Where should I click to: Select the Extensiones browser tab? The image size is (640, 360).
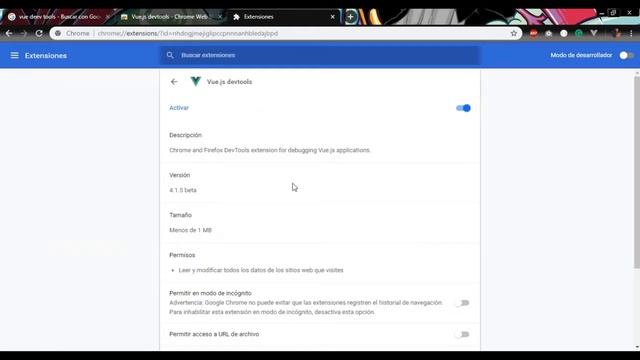click(x=284, y=17)
